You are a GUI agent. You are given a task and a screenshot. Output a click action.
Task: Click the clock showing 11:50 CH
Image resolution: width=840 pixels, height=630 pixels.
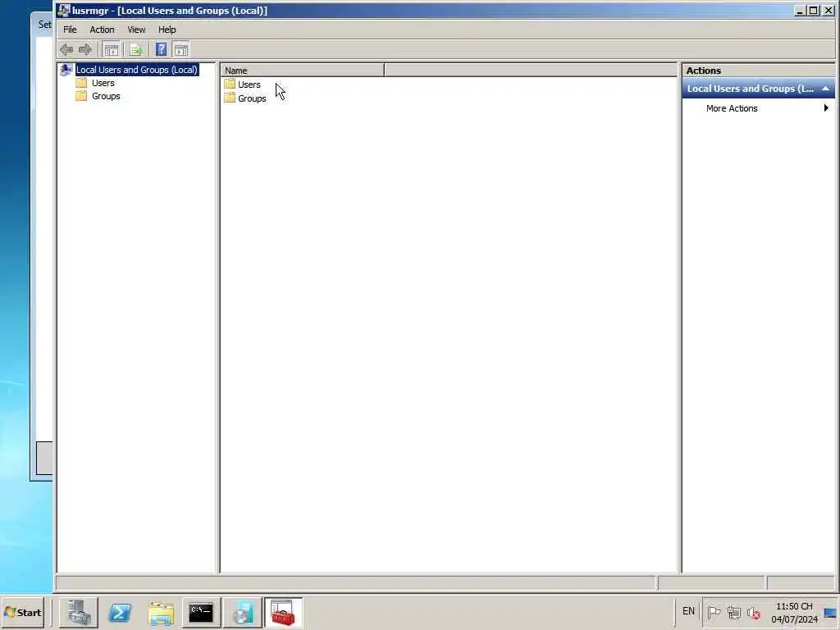click(x=794, y=606)
